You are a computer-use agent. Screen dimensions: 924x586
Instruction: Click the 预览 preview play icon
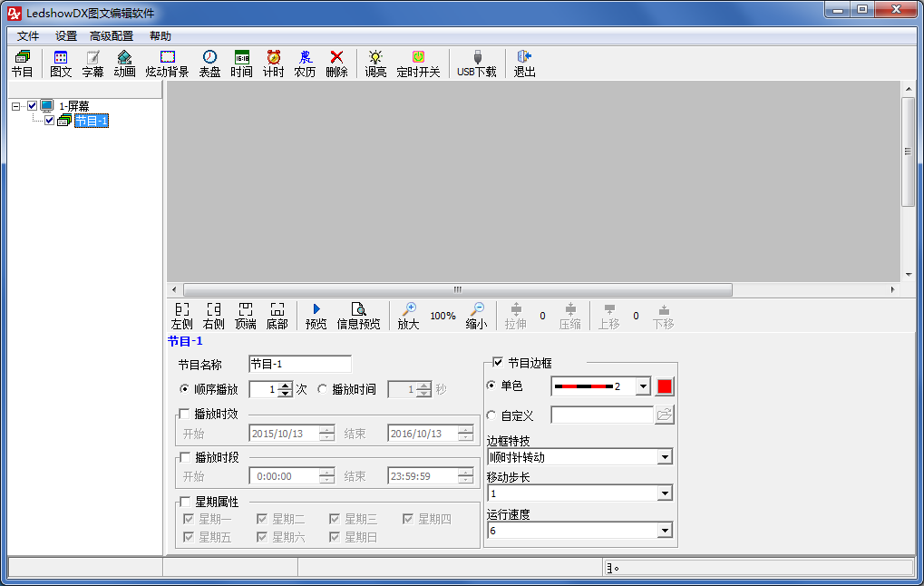[x=316, y=316]
